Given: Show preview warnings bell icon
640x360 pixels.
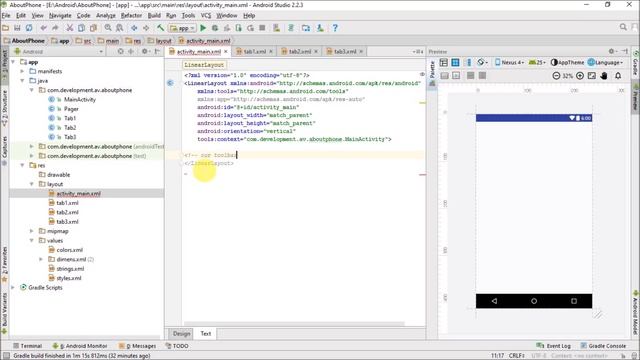Looking at the screenshot, I should pos(618,76).
